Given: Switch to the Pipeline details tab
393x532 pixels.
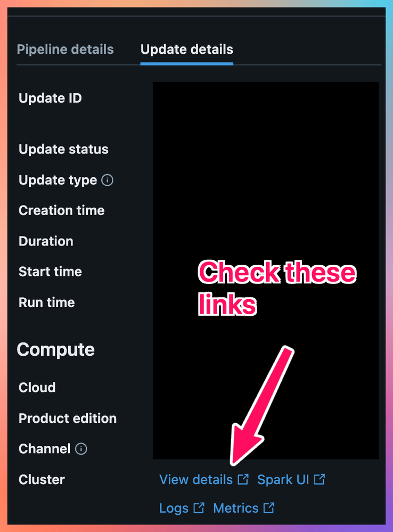Looking at the screenshot, I should pyautogui.click(x=65, y=50).
